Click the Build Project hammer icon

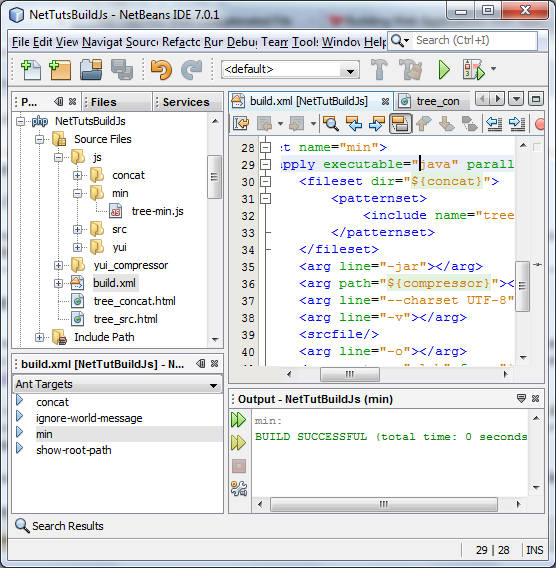click(x=379, y=69)
